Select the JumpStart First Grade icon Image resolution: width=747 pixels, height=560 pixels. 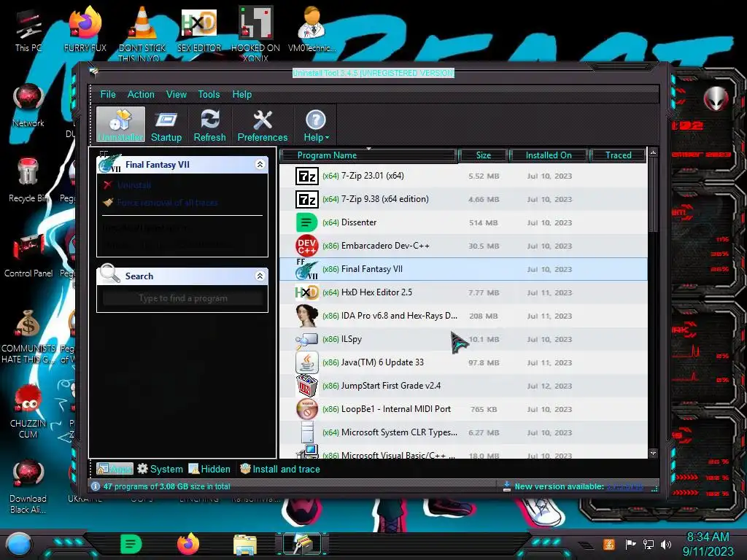coord(307,386)
